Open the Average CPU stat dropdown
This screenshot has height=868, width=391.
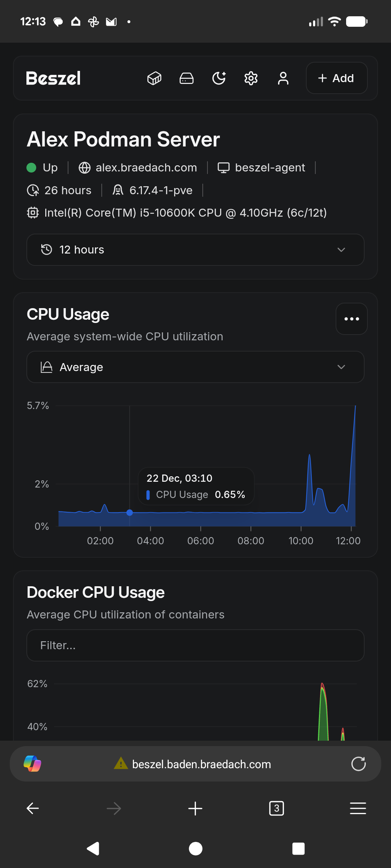tap(195, 367)
